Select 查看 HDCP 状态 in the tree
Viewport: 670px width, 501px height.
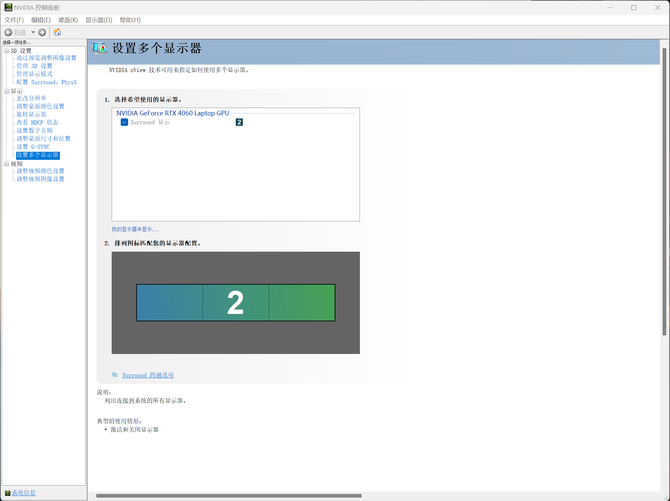(37, 123)
